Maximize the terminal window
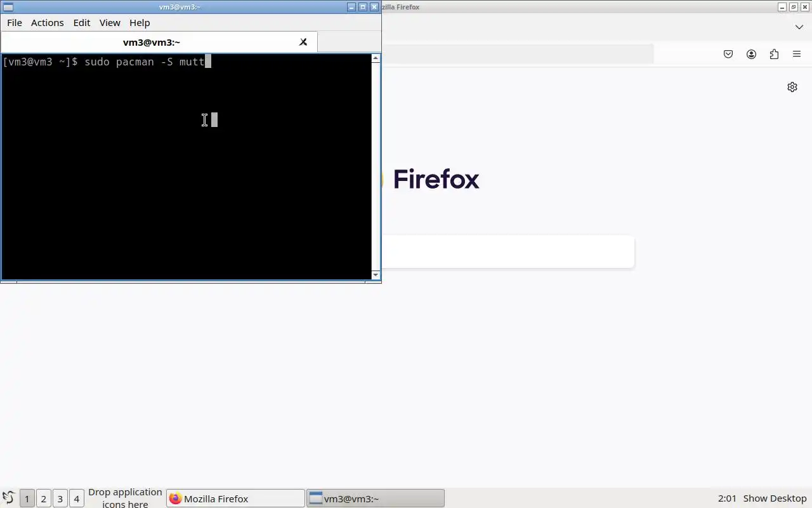This screenshot has width=812, height=508. click(363, 7)
